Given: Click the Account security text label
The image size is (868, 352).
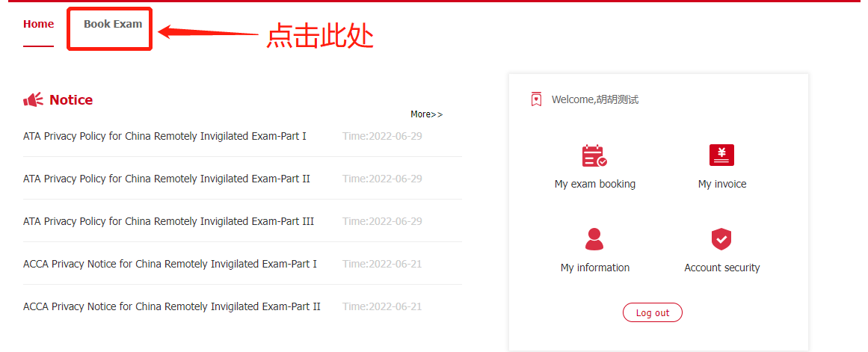Looking at the screenshot, I should 721,268.
